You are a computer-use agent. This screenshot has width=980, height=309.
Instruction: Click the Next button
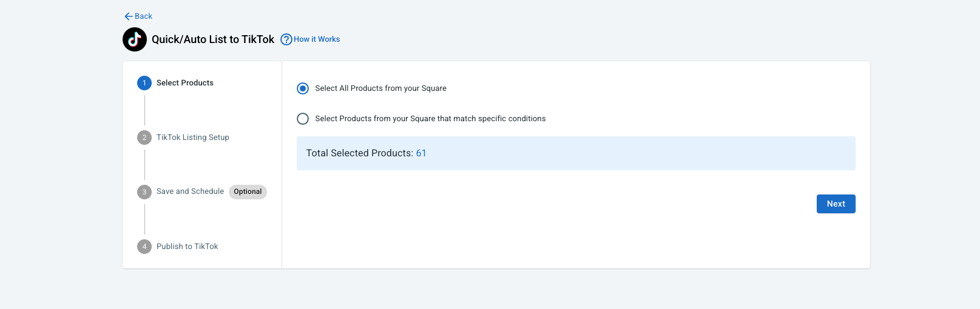[836, 204]
